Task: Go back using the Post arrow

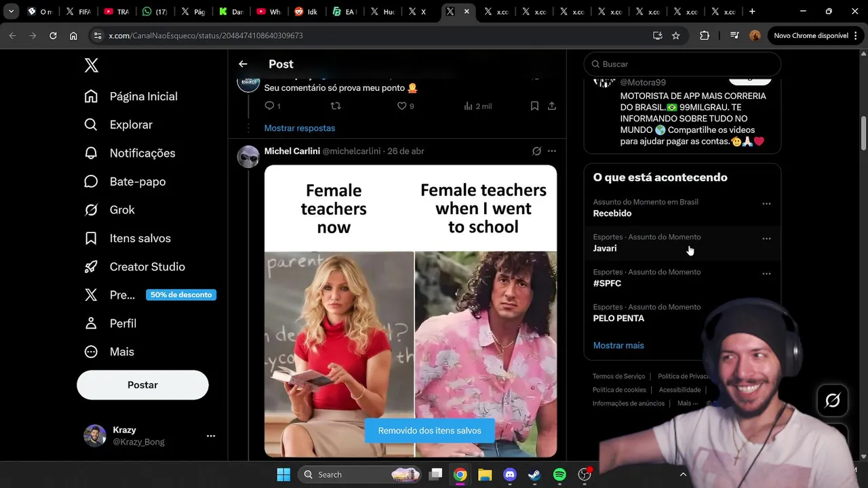Action: coord(243,64)
